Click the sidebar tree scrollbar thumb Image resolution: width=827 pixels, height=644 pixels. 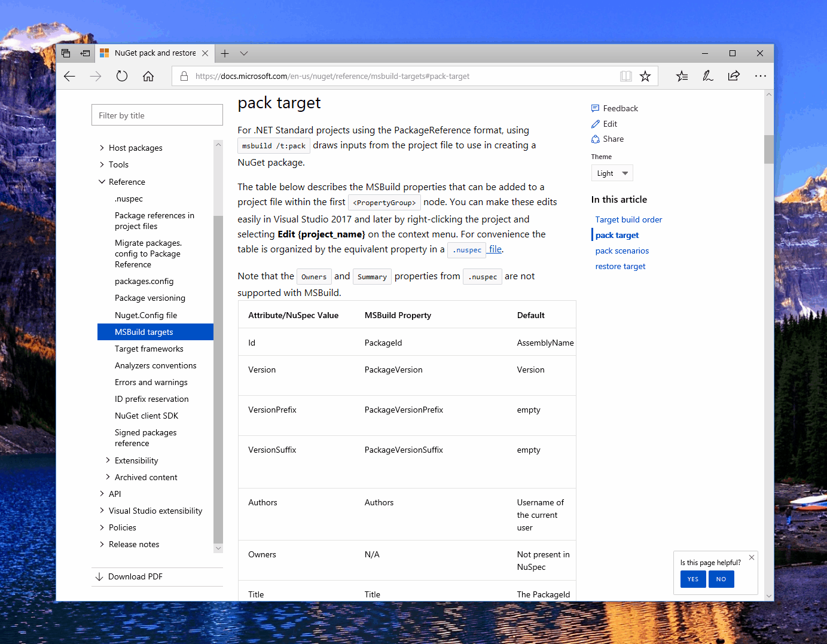tap(218, 380)
